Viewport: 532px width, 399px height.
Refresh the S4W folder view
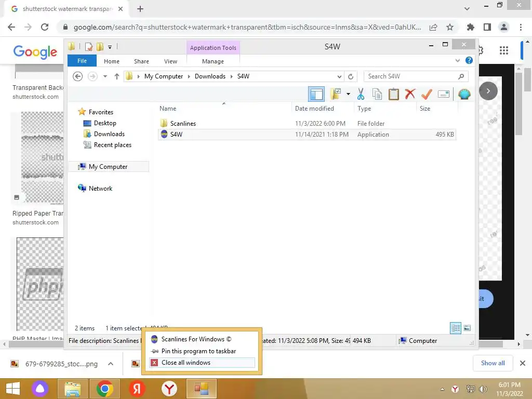click(x=351, y=77)
